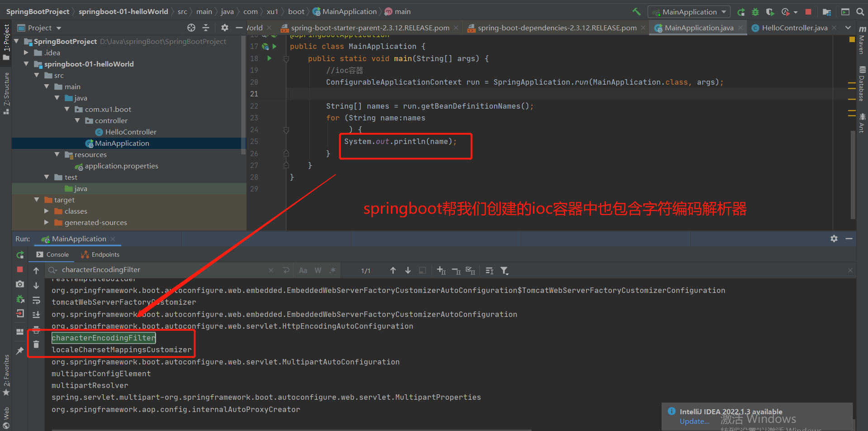Viewport: 868px width, 431px height.
Task: Switch to HelloController.java tab
Action: click(794, 28)
